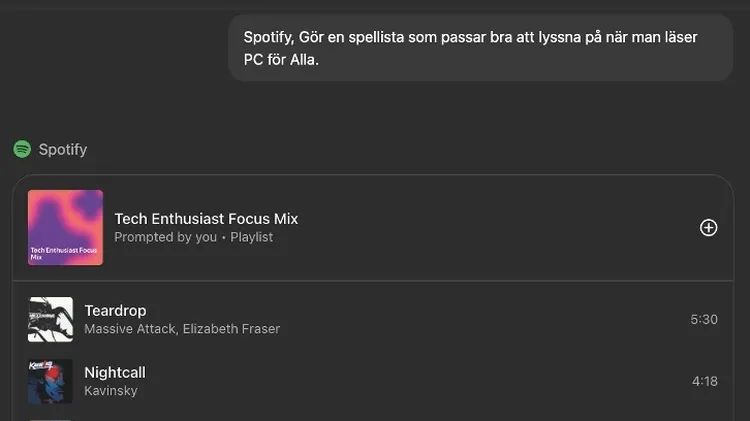Click Nightcall album artwork

click(x=50, y=381)
